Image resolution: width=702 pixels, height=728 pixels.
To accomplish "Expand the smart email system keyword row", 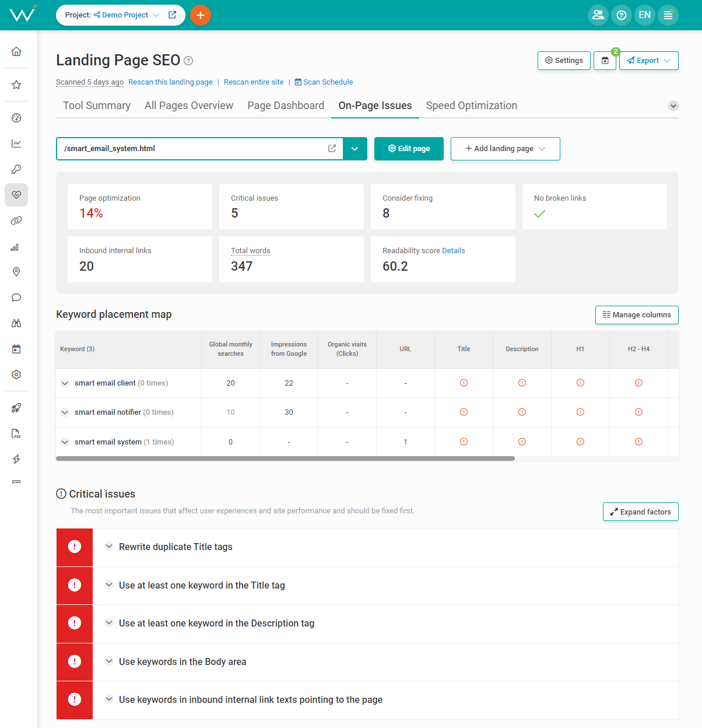I will click(65, 442).
